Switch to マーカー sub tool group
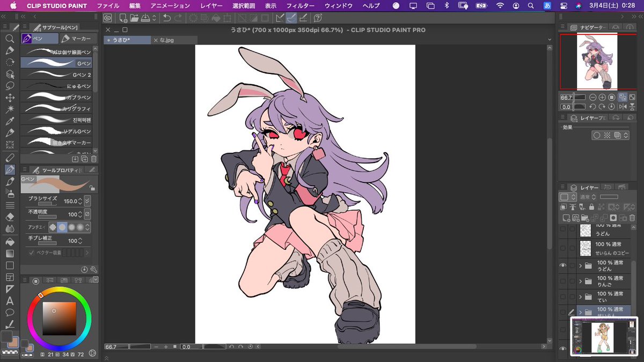 click(x=78, y=39)
